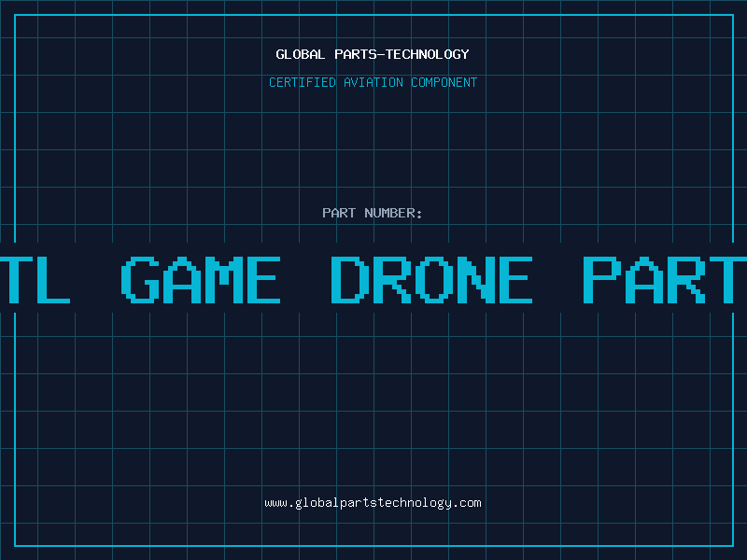Click the GLOBAL PARTS-TECHNOLOGY header title

373,54
